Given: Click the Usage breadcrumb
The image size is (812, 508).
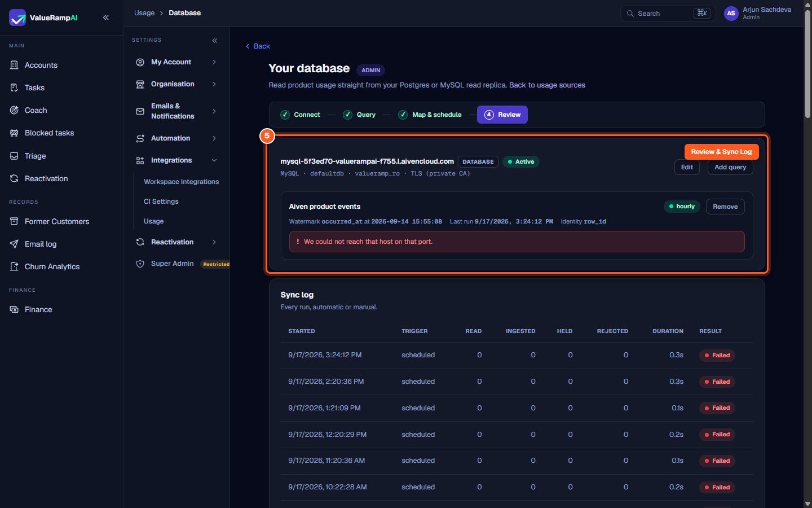Looking at the screenshot, I should pyautogui.click(x=144, y=13).
